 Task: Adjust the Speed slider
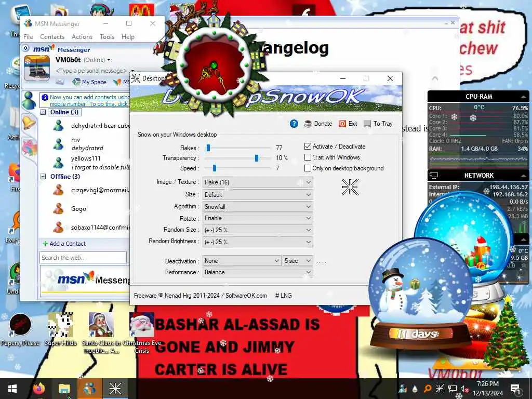(215, 168)
